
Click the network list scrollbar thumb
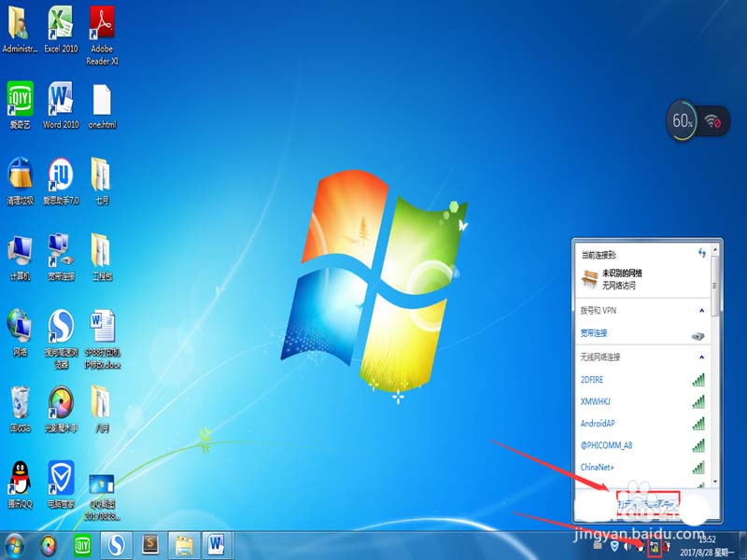715,287
